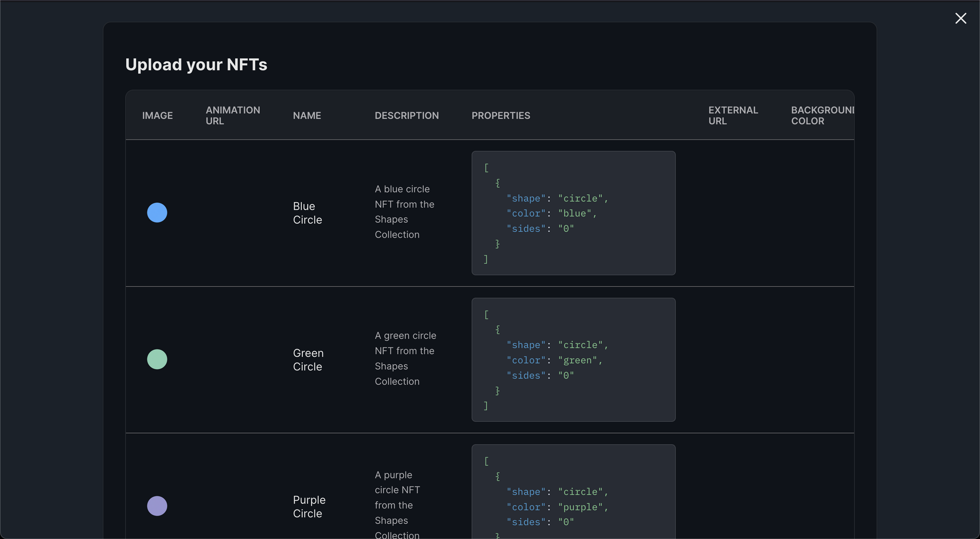980x539 pixels.
Task: Click the 'Purple Circle' name cell
Action: (x=309, y=507)
